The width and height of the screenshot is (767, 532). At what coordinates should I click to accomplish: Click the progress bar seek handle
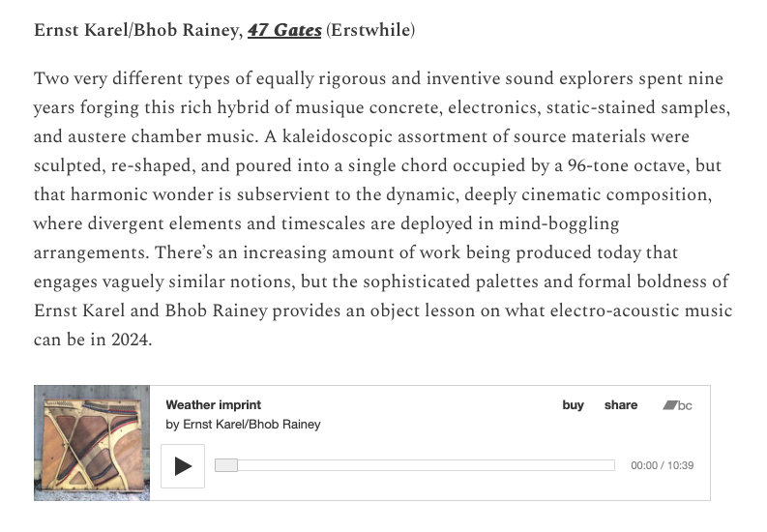pos(226,465)
